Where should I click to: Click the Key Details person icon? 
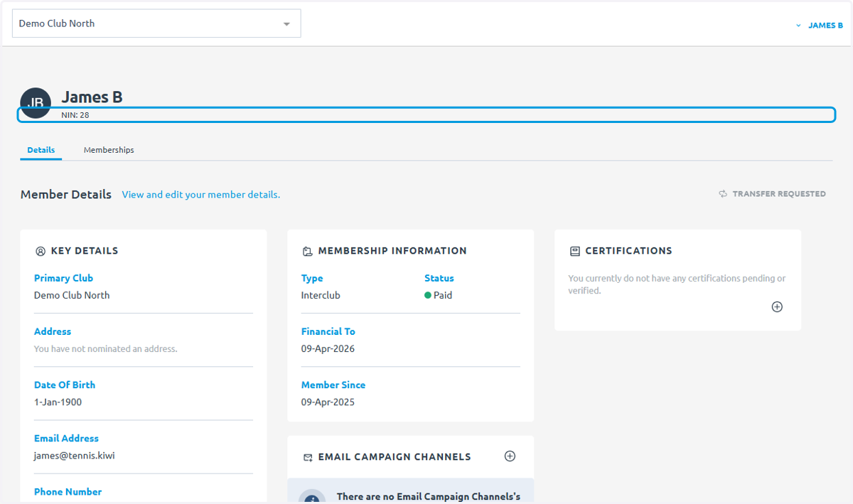(x=41, y=251)
